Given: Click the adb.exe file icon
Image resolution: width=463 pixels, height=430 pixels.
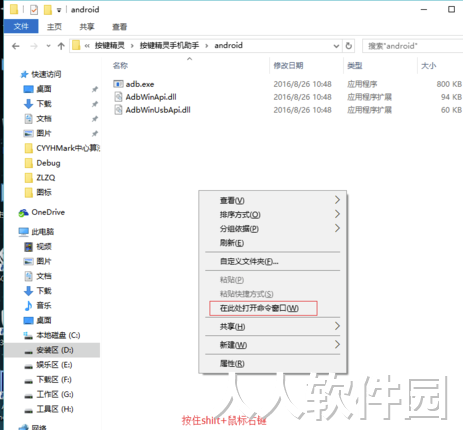Looking at the screenshot, I should pos(118,84).
